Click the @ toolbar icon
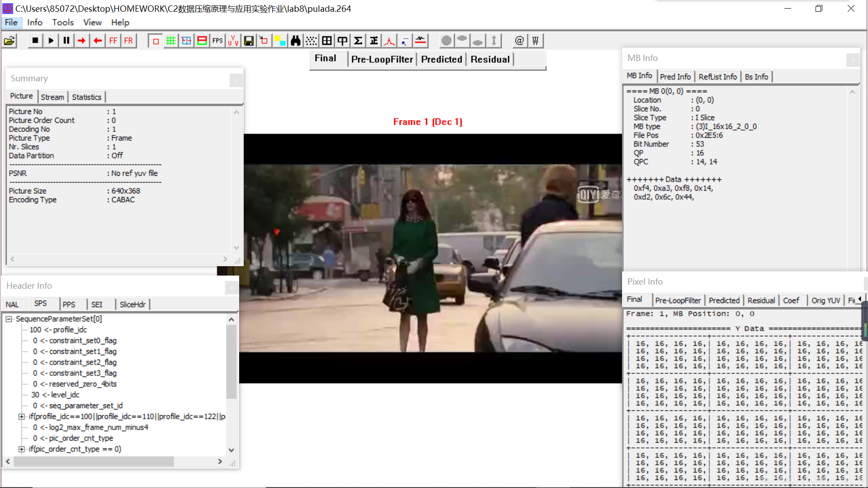Viewport: 868px width, 488px height. [519, 41]
